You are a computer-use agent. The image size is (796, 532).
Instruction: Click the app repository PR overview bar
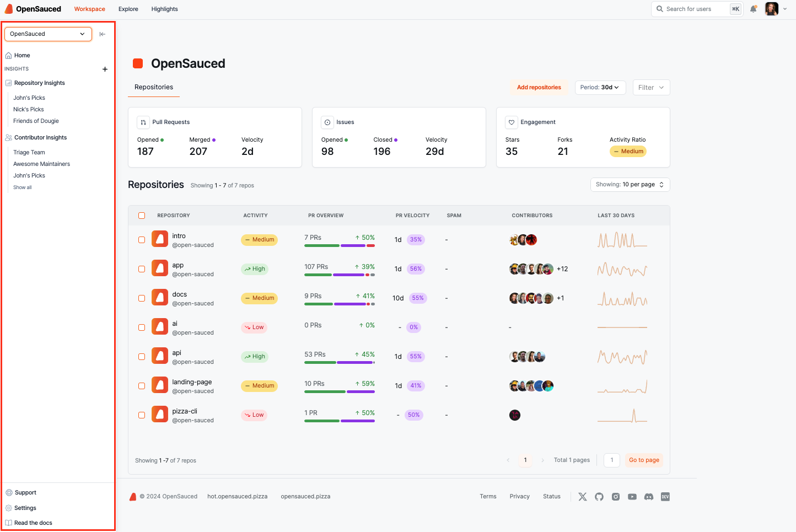[339, 275]
